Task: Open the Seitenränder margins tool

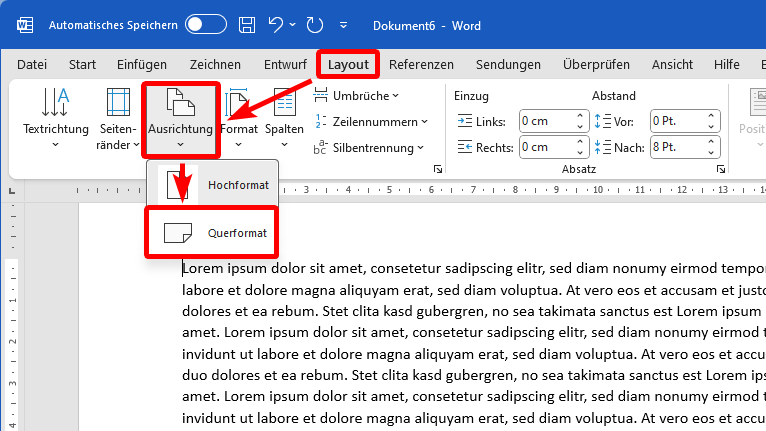Action: coord(118,118)
